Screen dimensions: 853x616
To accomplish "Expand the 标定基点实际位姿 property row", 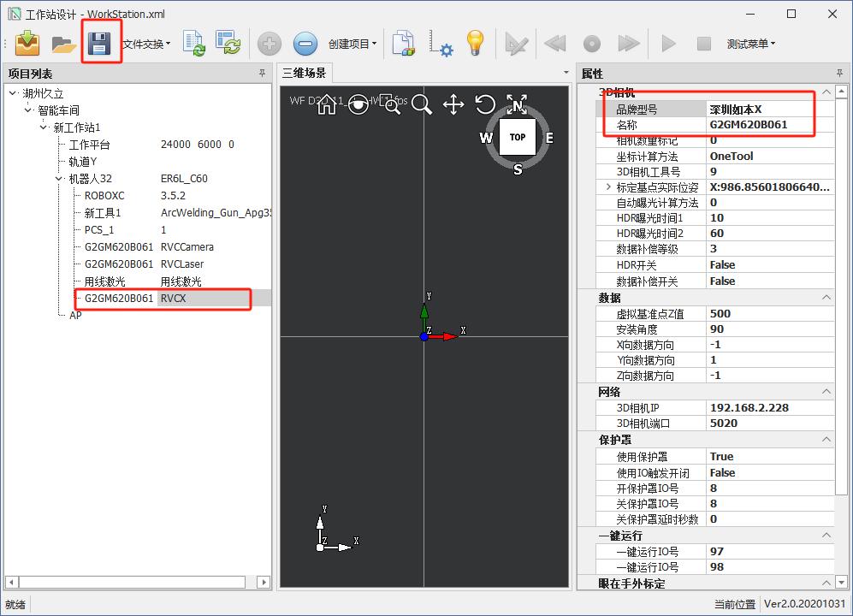I will [x=608, y=187].
